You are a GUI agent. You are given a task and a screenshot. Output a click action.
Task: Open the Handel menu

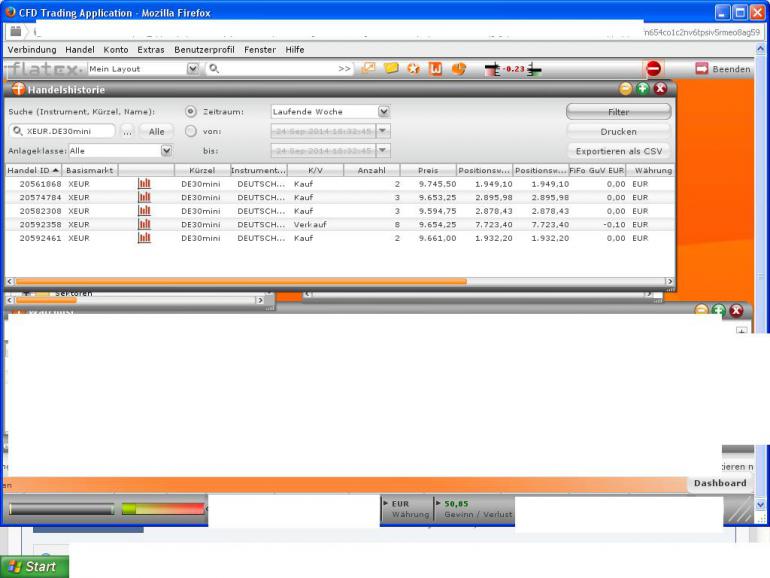pos(80,50)
